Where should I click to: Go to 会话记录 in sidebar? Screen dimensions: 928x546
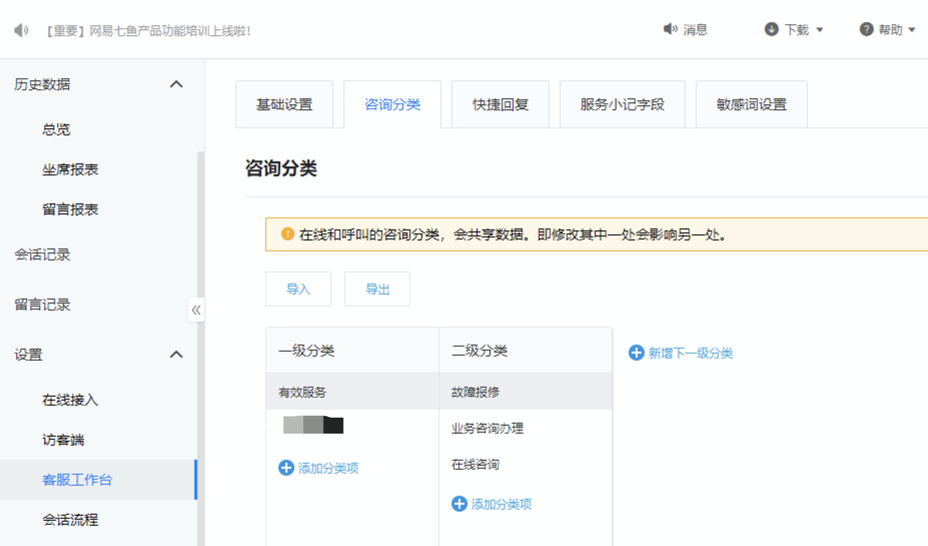pyautogui.click(x=42, y=255)
